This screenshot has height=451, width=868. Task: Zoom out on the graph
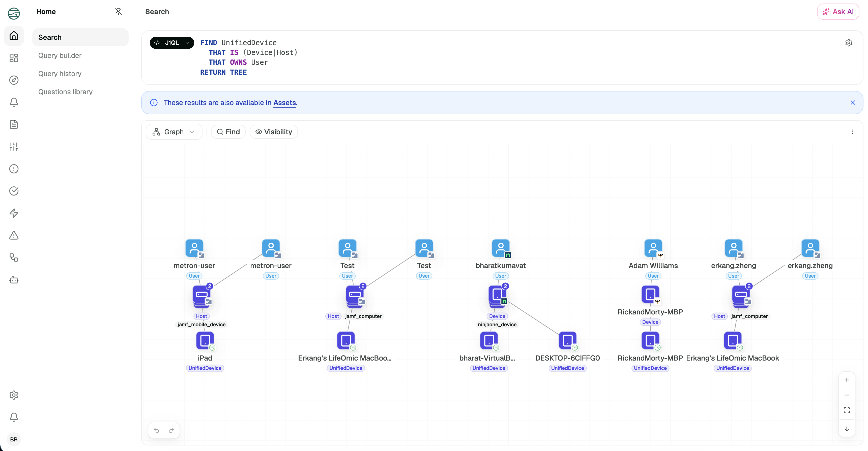[846, 395]
